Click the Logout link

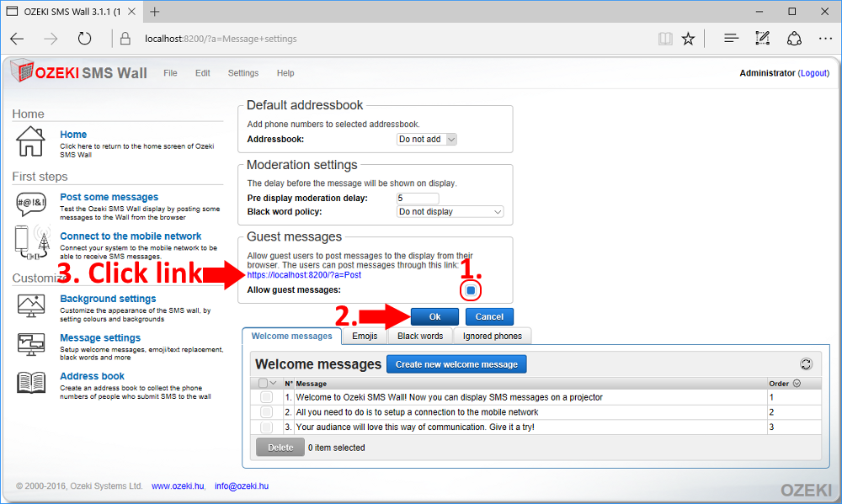point(813,73)
